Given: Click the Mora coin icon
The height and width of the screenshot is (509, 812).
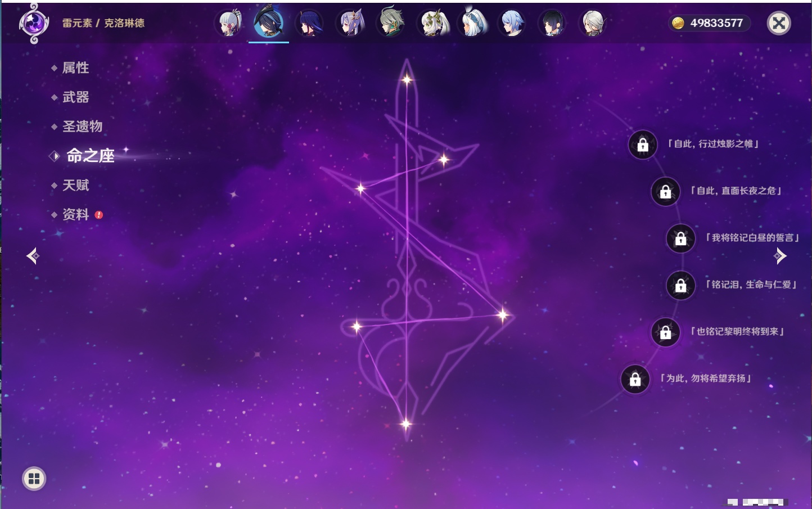Looking at the screenshot, I should [x=678, y=23].
